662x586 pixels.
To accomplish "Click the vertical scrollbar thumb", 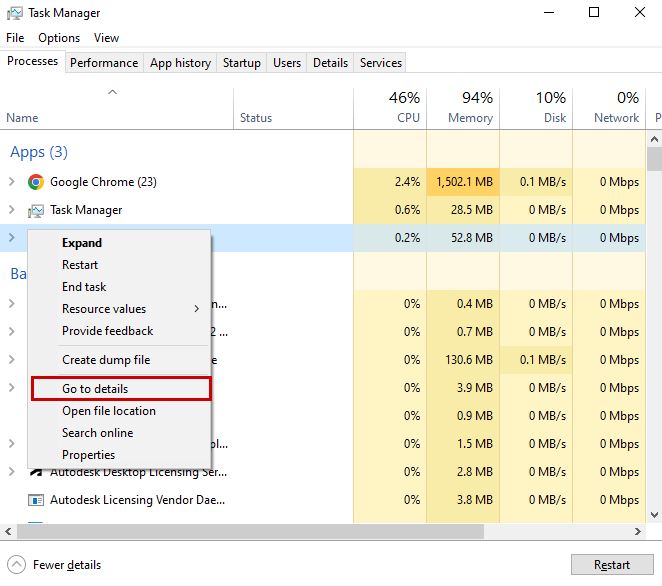I will pos(655,160).
